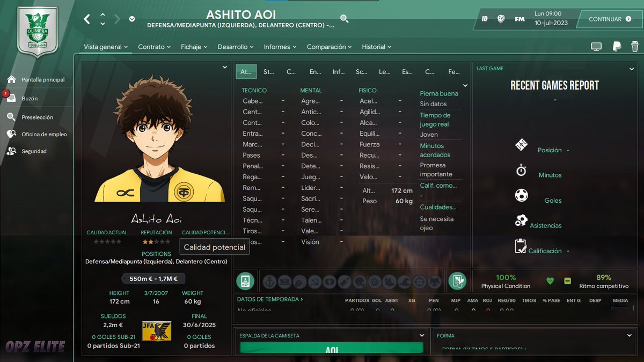The image size is (644, 362).
Task: Expand the attributes side info chevron
Action: click(x=465, y=86)
